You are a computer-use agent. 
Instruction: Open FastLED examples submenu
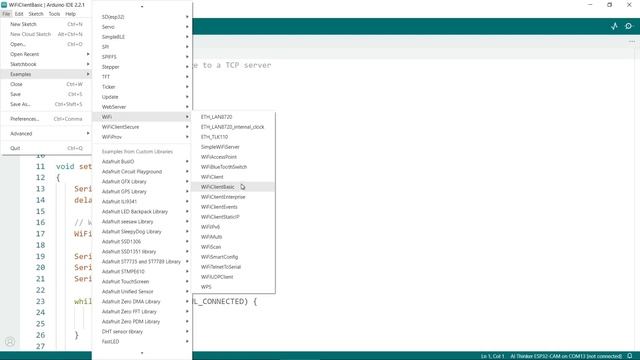pos(142,342)
